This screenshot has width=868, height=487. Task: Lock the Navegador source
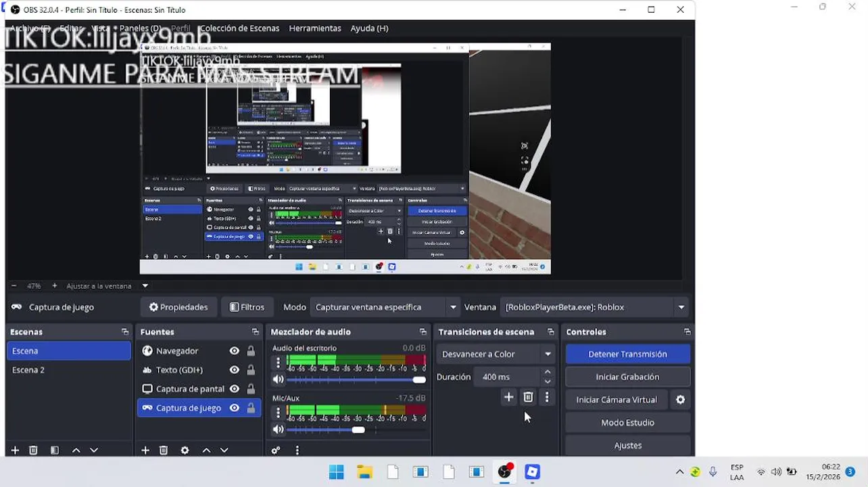pos(251,351)
